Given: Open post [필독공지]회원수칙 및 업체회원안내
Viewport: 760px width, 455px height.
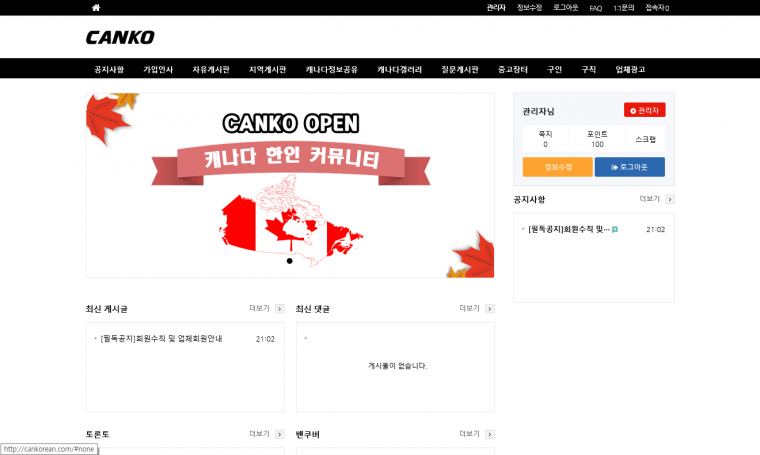Looking at the screenshot, I should [161, 339].
